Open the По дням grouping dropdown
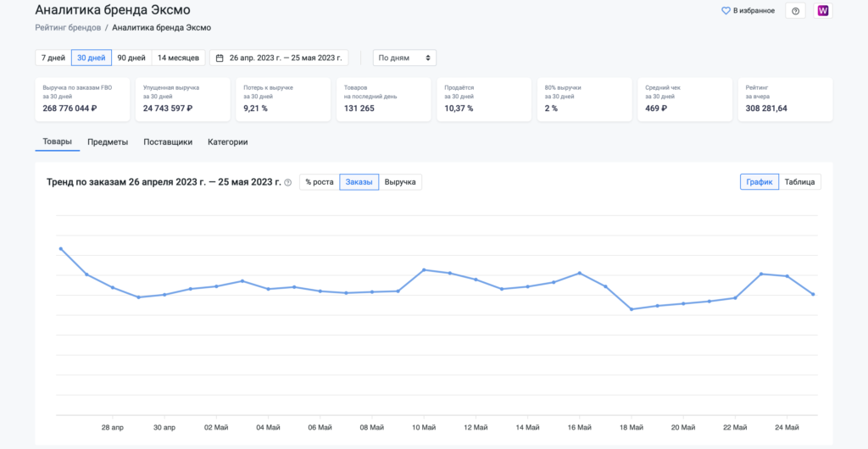Image resolution: width=868 pixels, height=449 pixels. pyautogui.click(x=404, y=58)
